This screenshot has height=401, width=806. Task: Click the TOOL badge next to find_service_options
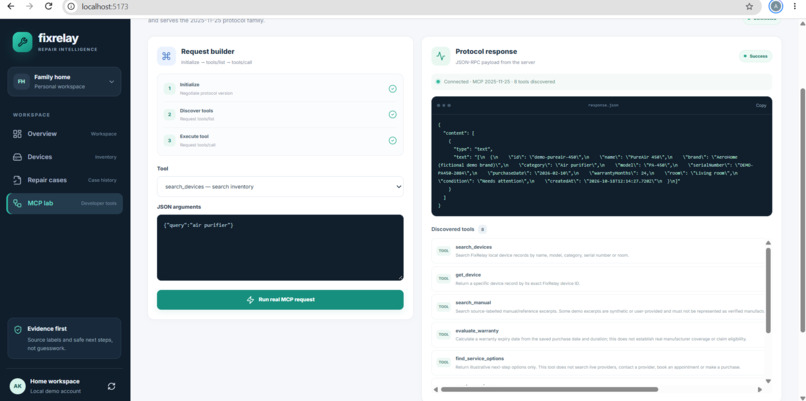tap(444, 362)
